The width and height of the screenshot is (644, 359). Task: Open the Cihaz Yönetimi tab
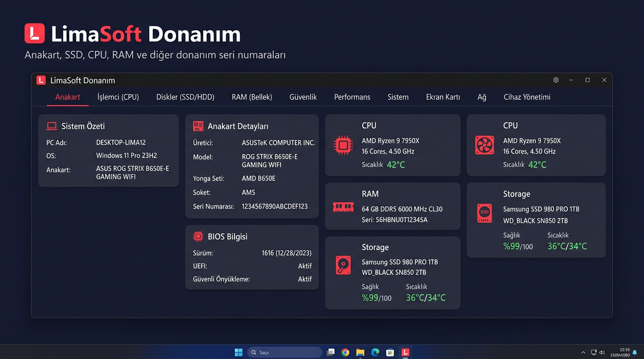click(527, 97)
